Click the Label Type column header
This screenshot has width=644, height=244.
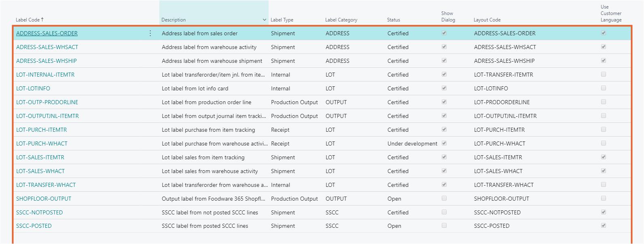[282, 20]
